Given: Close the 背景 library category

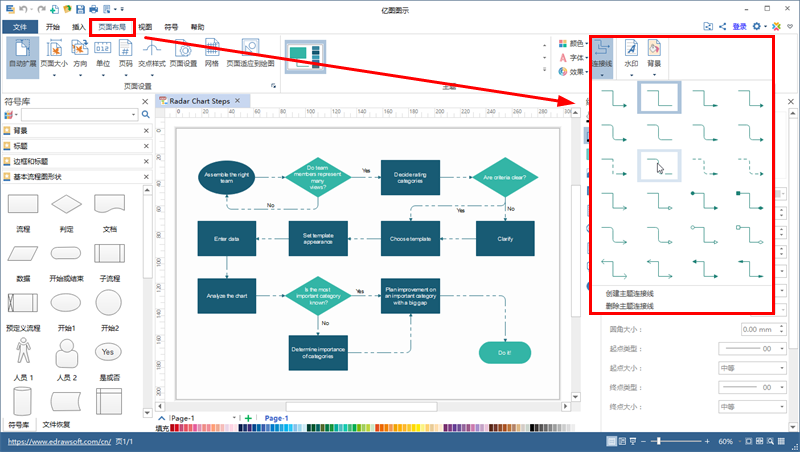Looking at the screenshot, I should [x=146, y=131].
